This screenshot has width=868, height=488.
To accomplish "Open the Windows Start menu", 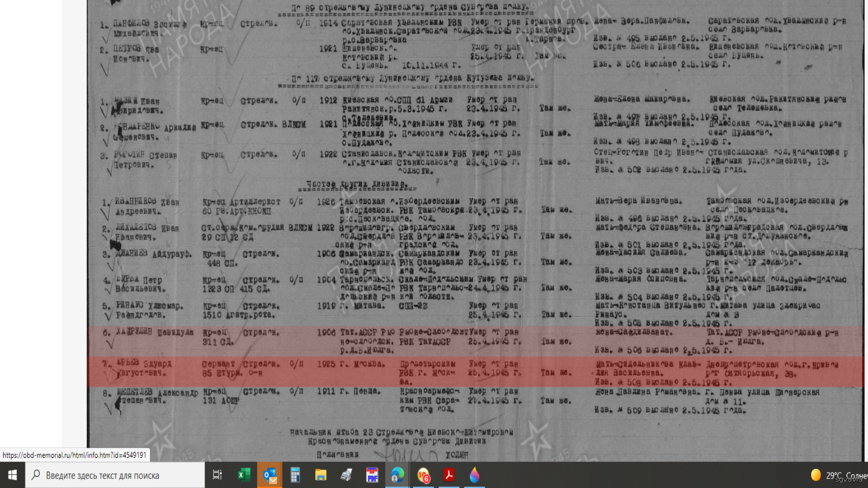I will [12, 475].
